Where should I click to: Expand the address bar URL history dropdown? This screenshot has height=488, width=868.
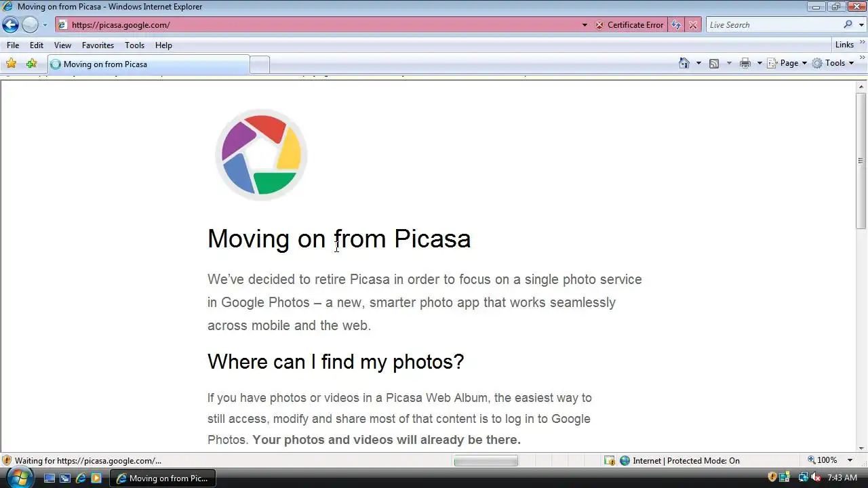pos(585,25)
